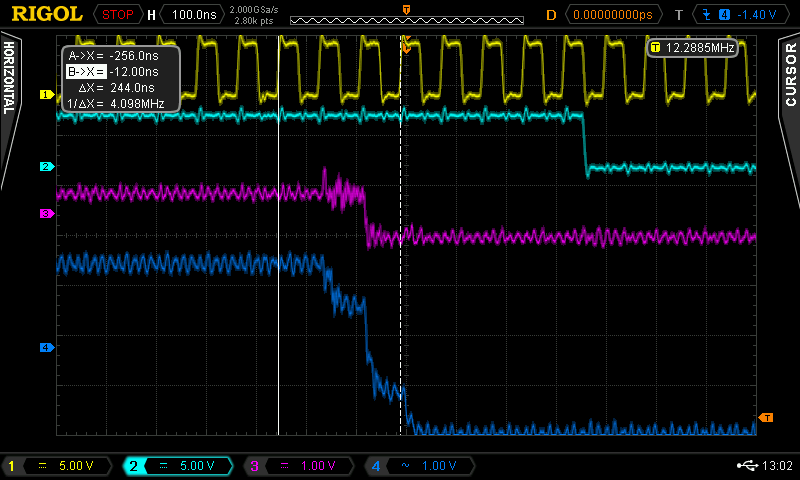Select channel 4 label in bottom bar
The image size is (800, 480).
click(376, 466)
